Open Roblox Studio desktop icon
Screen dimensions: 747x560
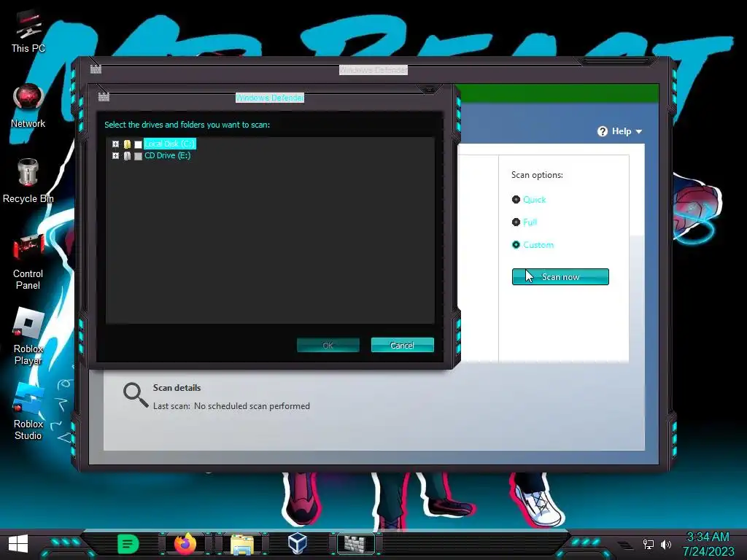click(28, 411)
